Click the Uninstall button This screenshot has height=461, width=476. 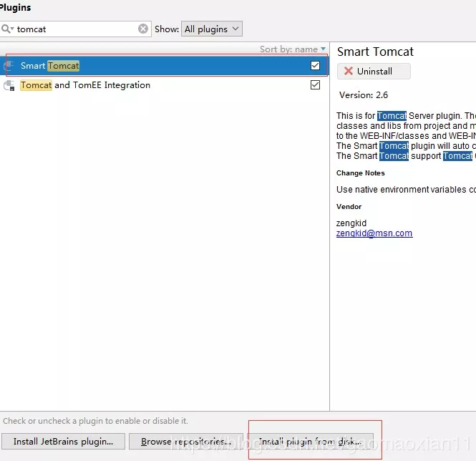374,72
